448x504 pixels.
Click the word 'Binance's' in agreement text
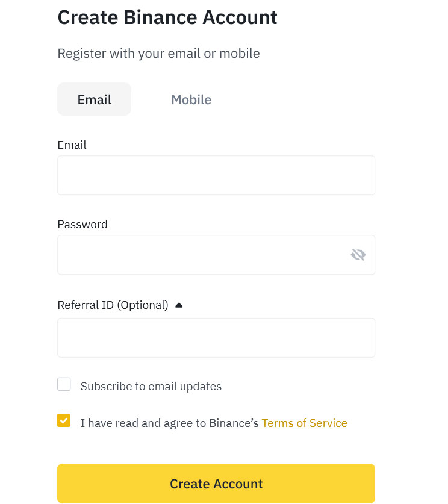point(234,423)
